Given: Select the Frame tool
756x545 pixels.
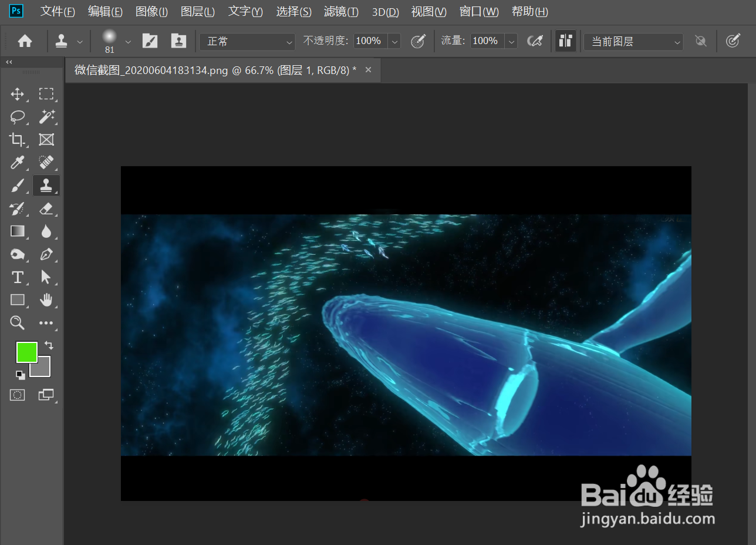Looking at the screenshot, I should (x=46, y=140).
